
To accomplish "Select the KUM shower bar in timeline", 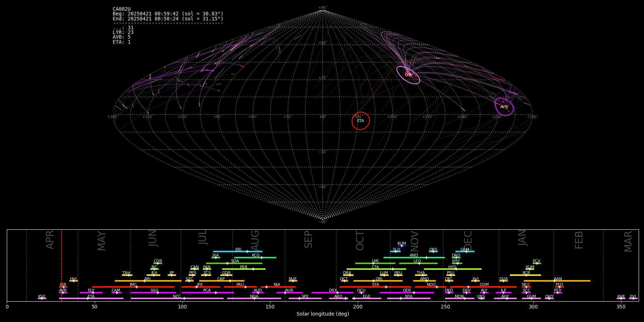I will [402, 246].
